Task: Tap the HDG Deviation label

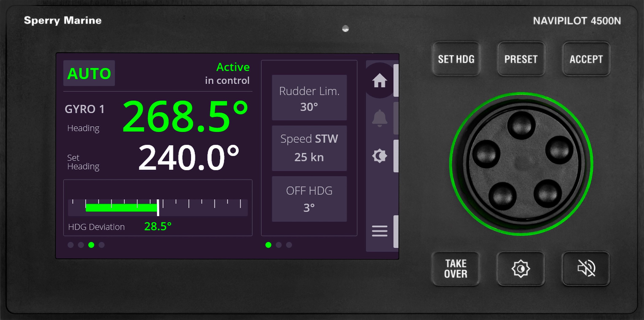Action: 96,227
